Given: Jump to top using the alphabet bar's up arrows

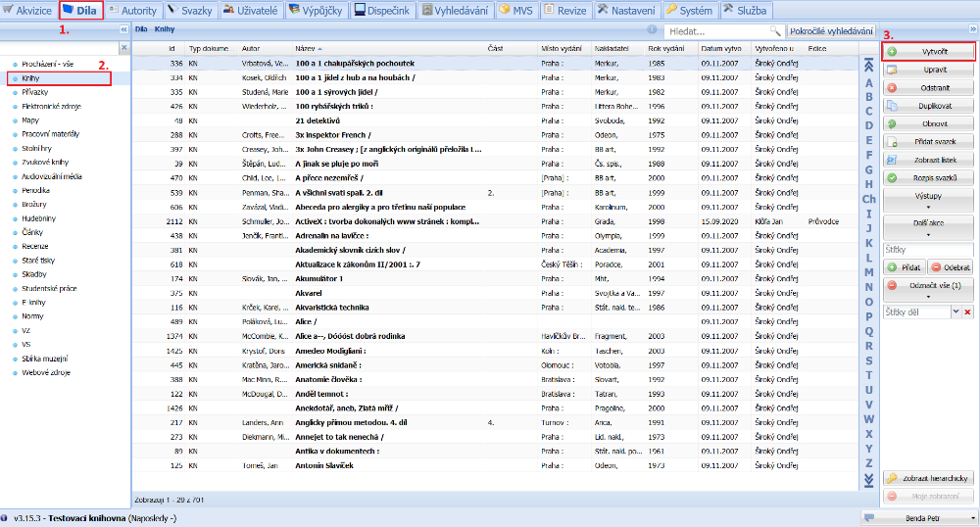Looking at the screenshot, I should click(867, 66).
